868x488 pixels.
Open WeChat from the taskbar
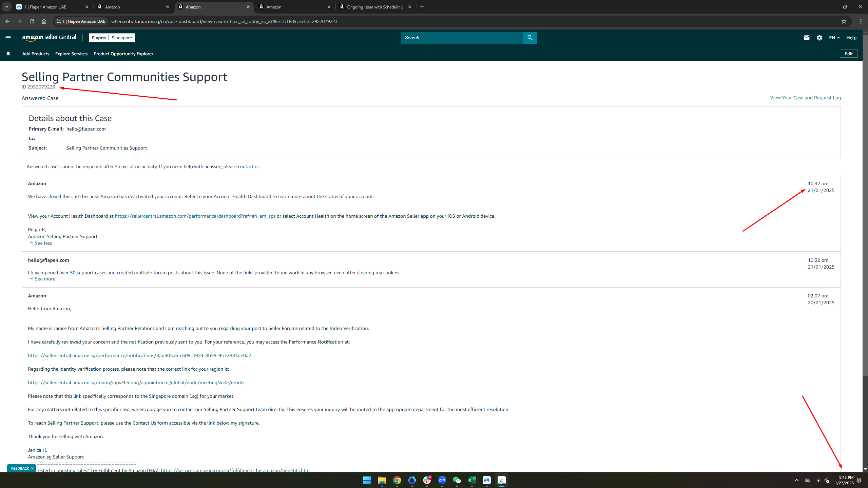click(457, 480)
